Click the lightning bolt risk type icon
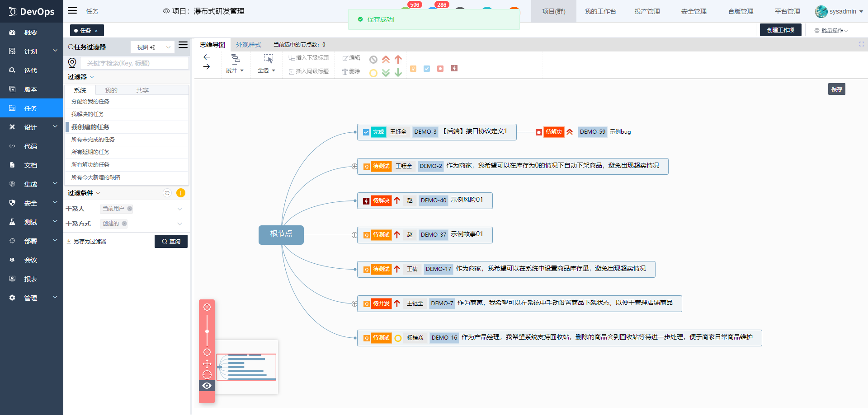868x415 pixels. 454,69
